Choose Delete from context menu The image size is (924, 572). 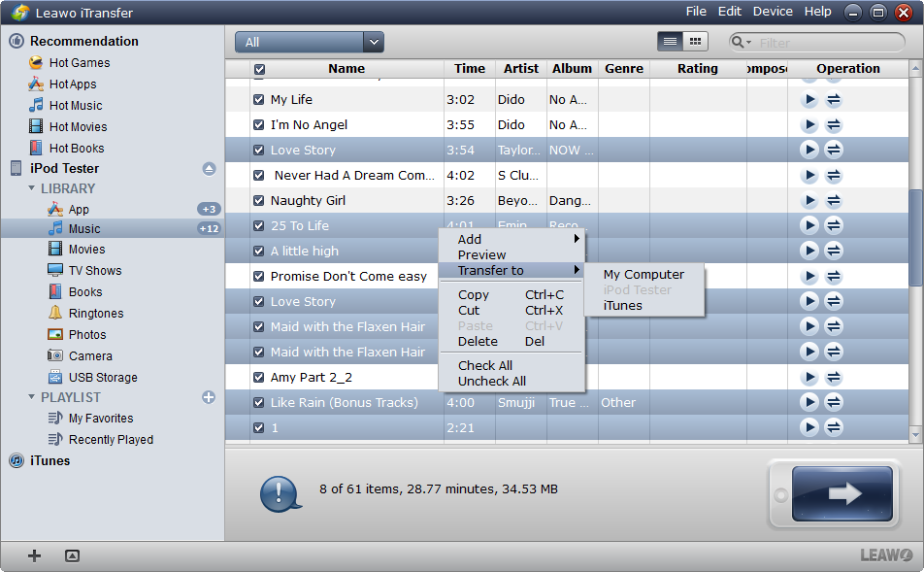tap(511, 342)
